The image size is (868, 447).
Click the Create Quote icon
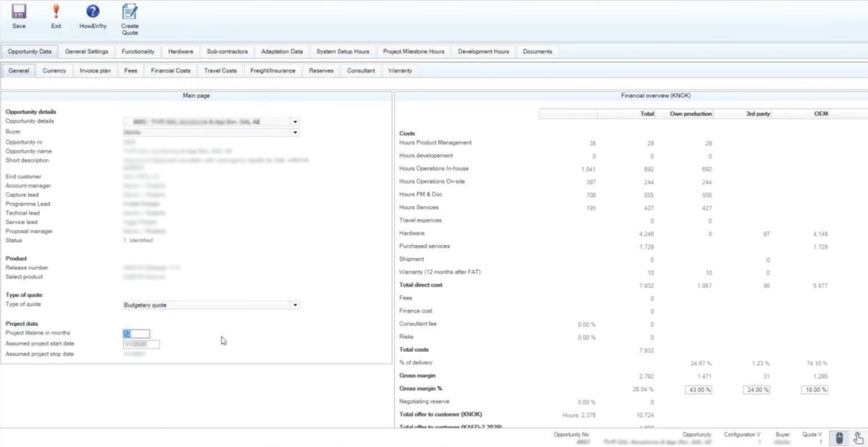pyautogui.click(x=130, y=12)
